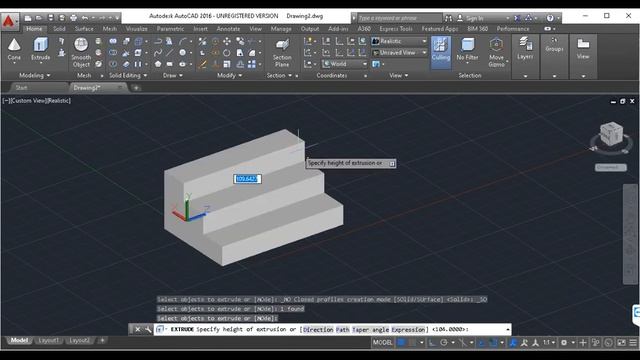The height and width of the screenshot is (360, 640).
Task: Toggle the grid display in status bar
Action: click(402, 343)
